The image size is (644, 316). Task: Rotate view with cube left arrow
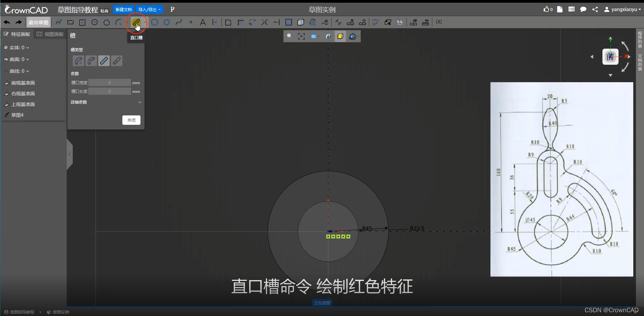(592, 57)
